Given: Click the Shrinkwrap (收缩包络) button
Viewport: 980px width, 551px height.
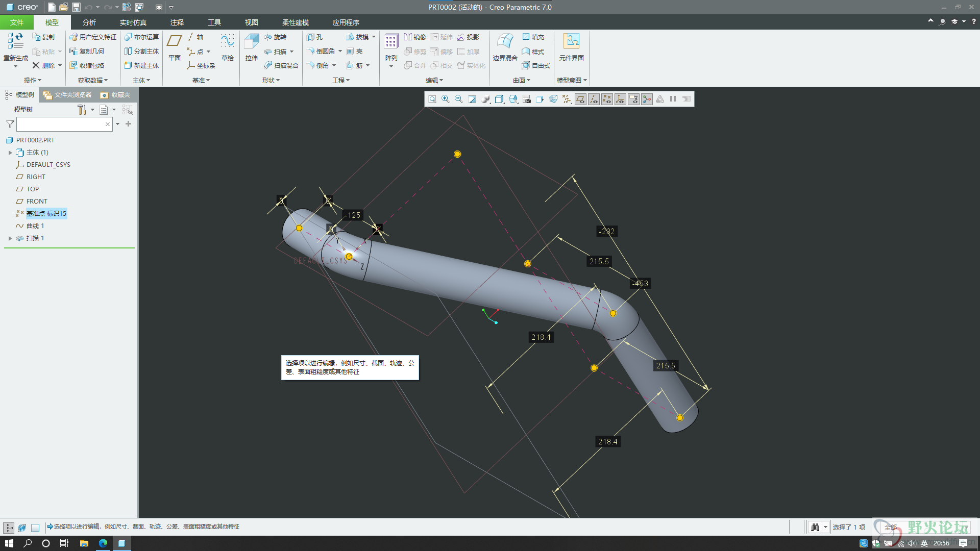Looking at the screenshot, I should pos(87,65).
